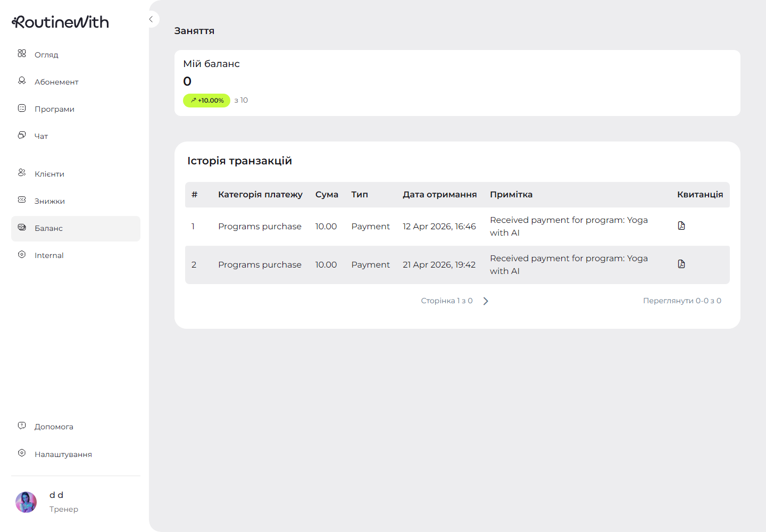Click the Дата отримання column header
766x532 pixels.
tap(439, 195)
